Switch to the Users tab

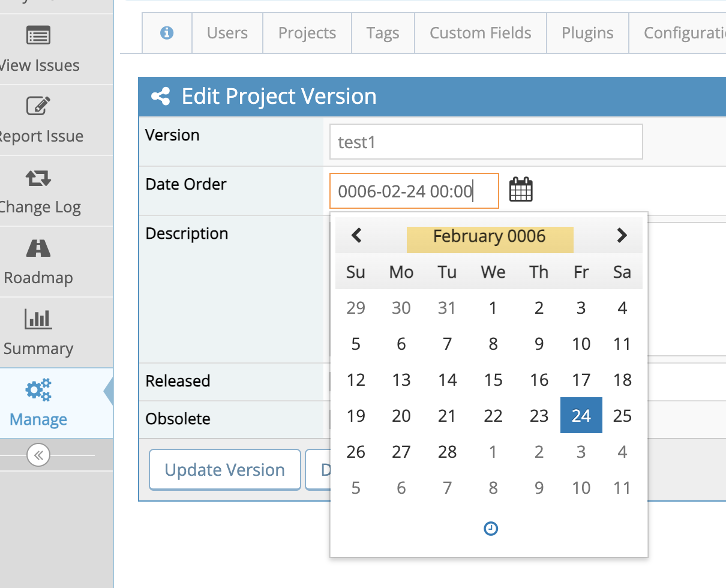click(227, 32)
